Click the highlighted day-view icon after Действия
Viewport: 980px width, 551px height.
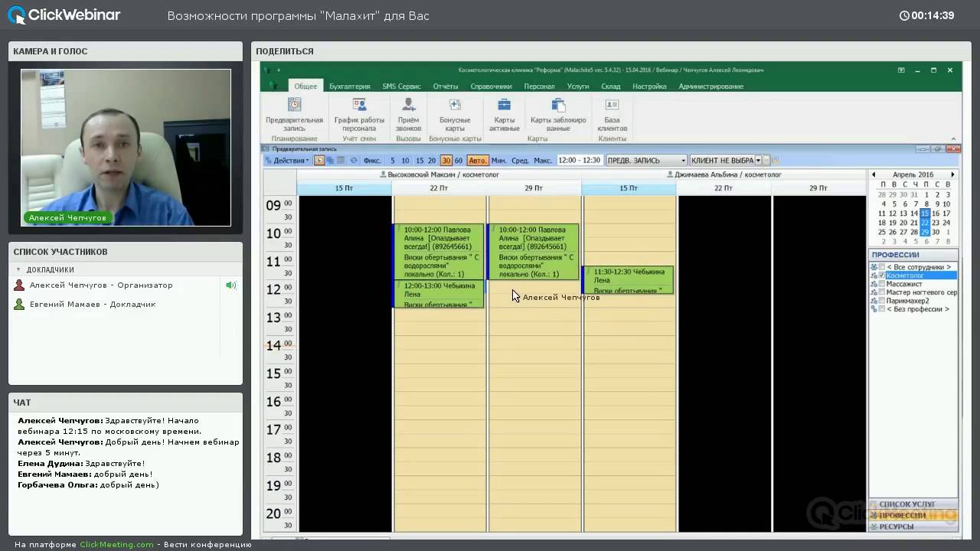[x=319, y=161]
